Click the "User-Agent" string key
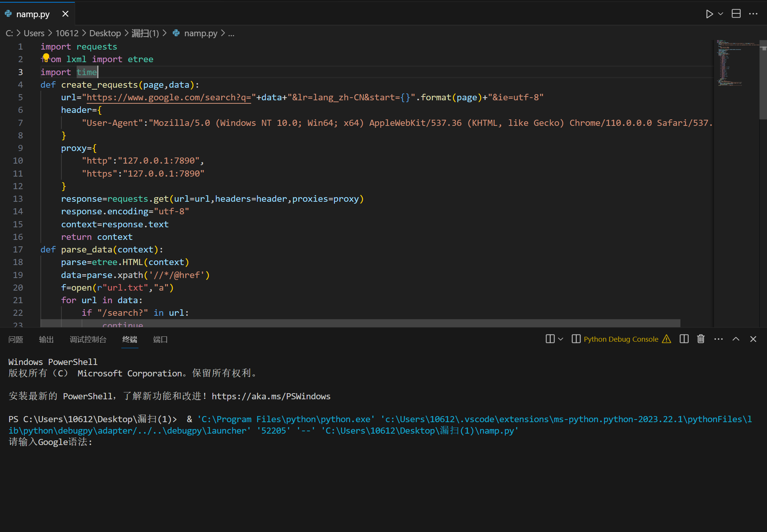The image size is (767, 532). [x=113, y=123]
